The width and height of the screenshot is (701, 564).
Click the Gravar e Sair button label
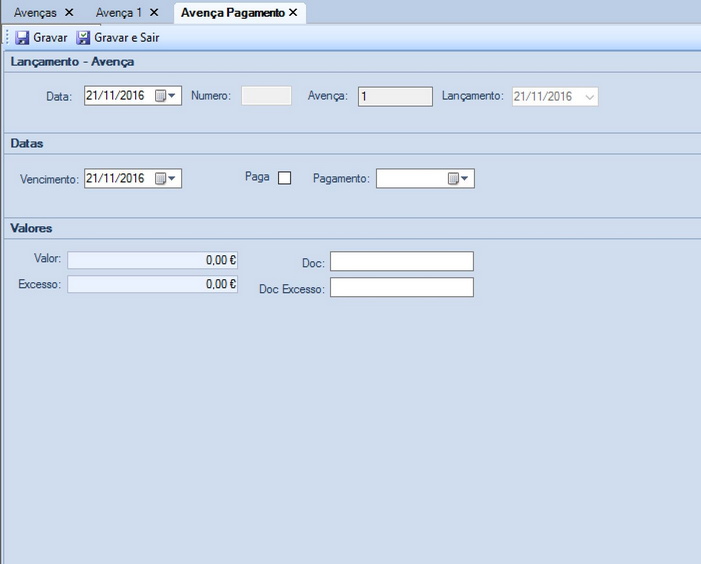point(127,38)
